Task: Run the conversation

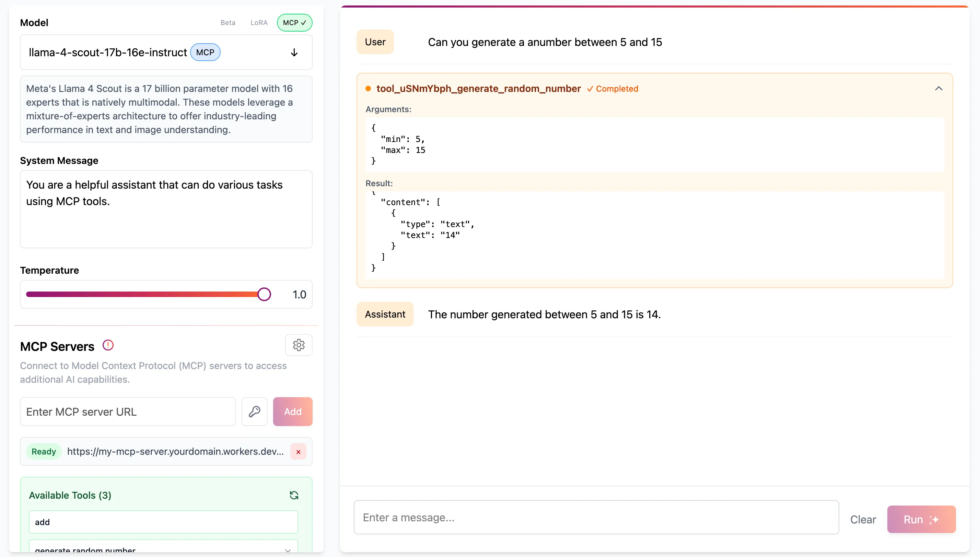Action: [x=921, y=519]
